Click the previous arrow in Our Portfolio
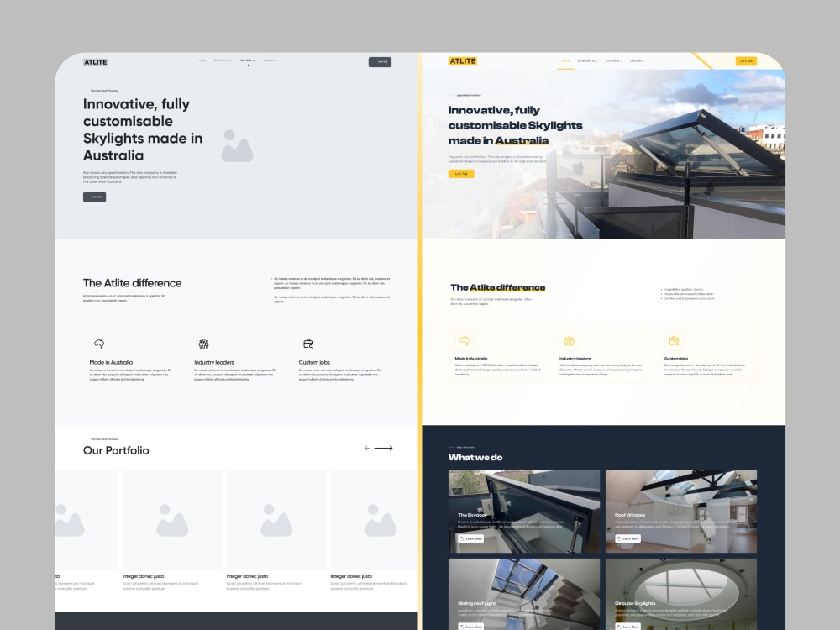The height and width of the screenshot is (630, 840). point(367,448)
